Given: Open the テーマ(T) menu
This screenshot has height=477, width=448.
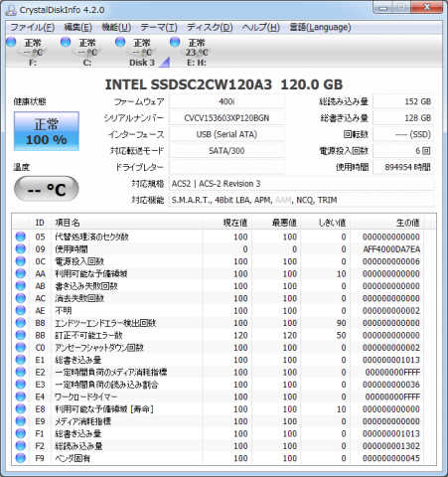Looking at the screenshot, I should click(159, 27).
